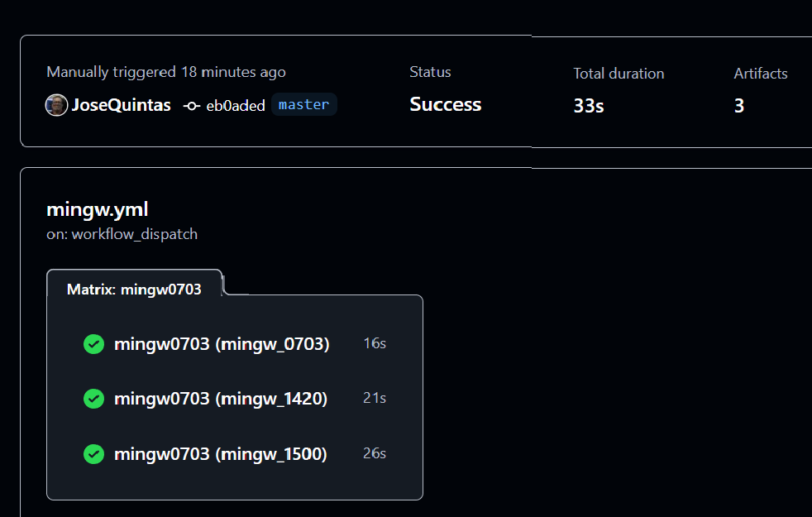Image resolution: width=812 pixels, height=517 pixels.
Task: Click the 16s duration of mingw_0703 job
Action: click(x=375, y=343)
